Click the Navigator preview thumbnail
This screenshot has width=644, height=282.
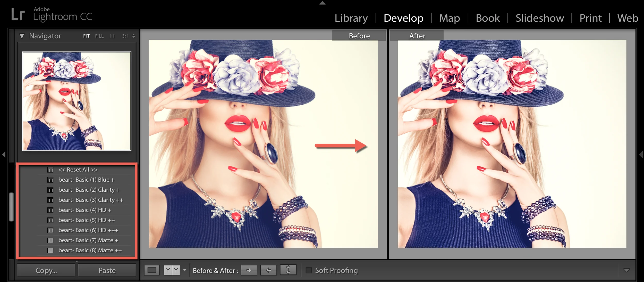(77, 101)
